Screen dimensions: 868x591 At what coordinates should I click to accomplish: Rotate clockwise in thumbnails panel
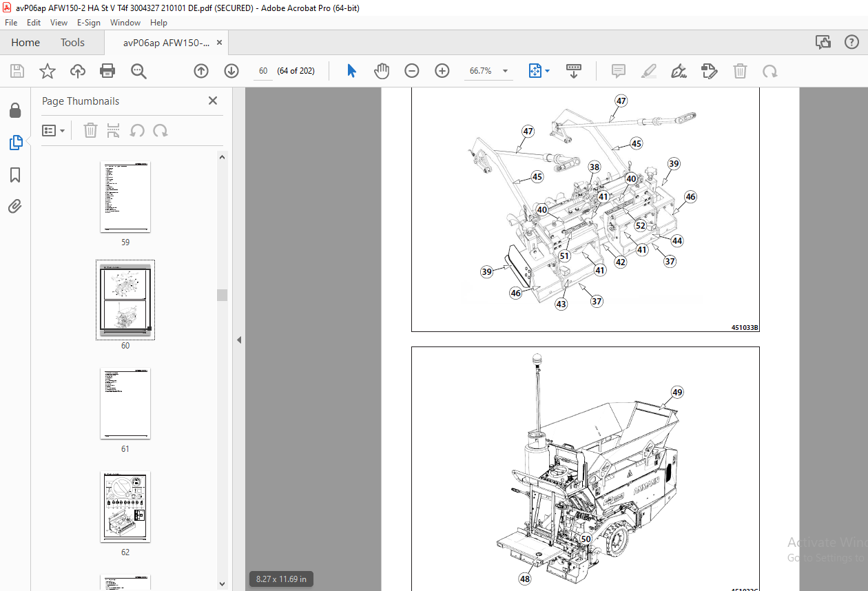coord(161,130)
